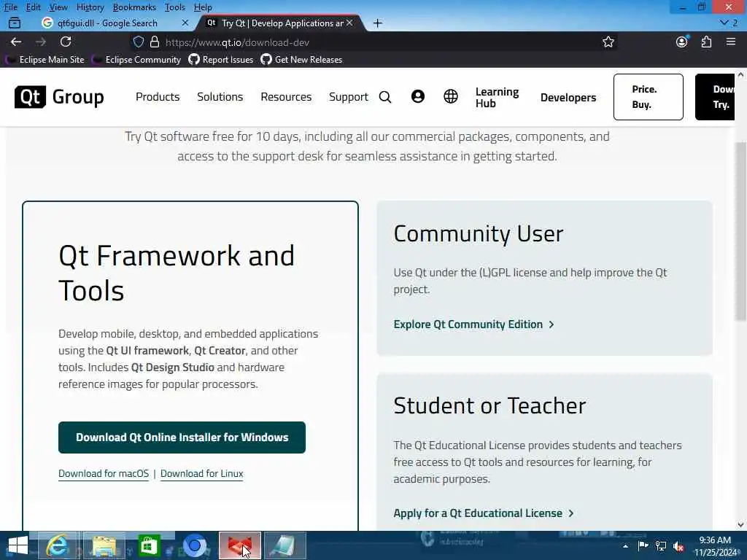Open the Report Issues bookmark
Viewport: 747px width, 560px height.
tap(220, 60)
